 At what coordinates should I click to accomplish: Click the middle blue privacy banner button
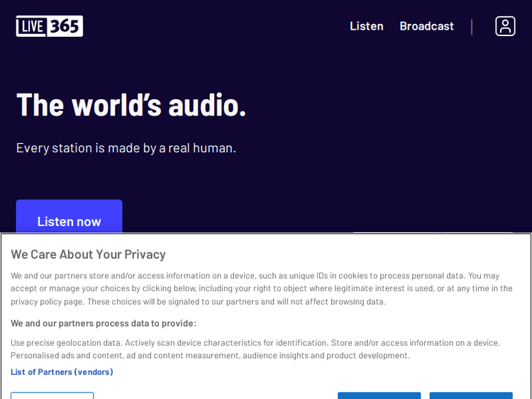point(379,395)
